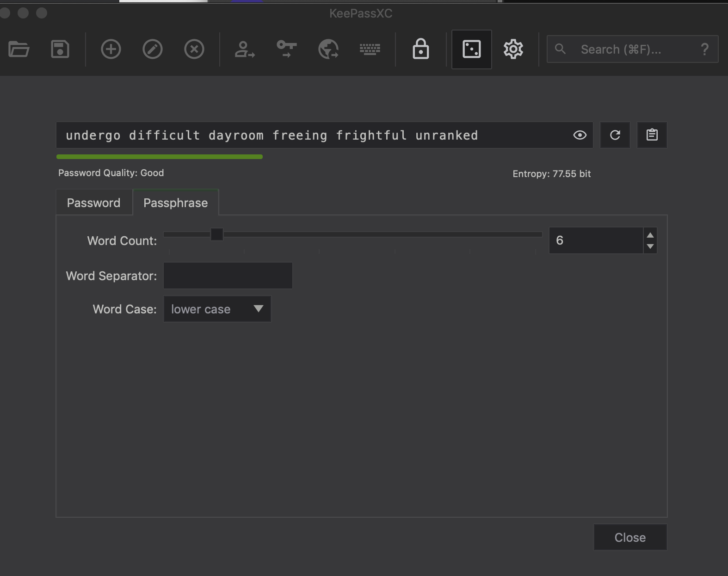The width and height of the screenshot is (728, 576).
Task: Increase word count with up arrow
Action: click(x=650, y=235)
